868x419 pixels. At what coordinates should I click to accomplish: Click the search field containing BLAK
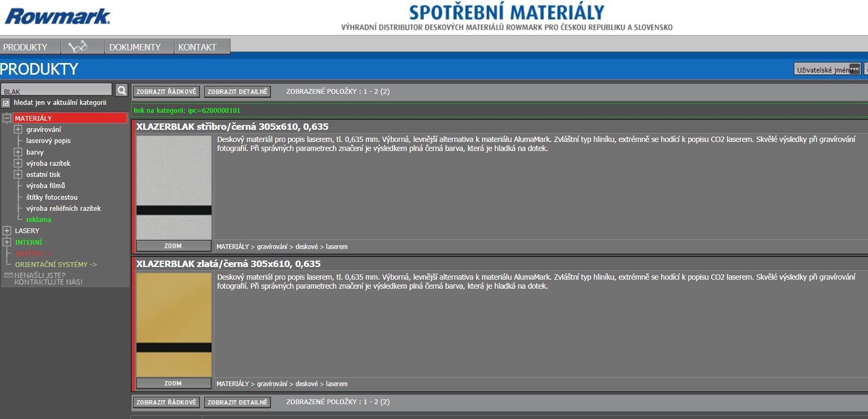point(56,91)
